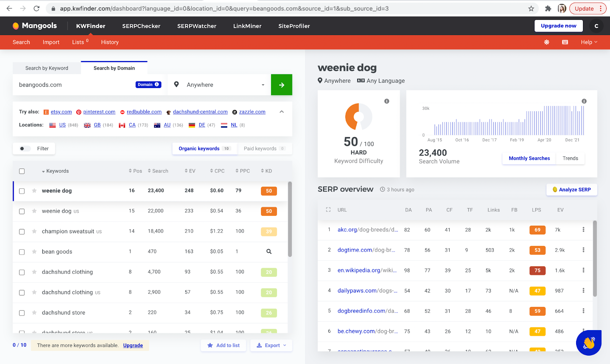This screenshot has width=610, height=364.
Task: Open info icon on Keyword Difficulty card
Action: [387, 101]
